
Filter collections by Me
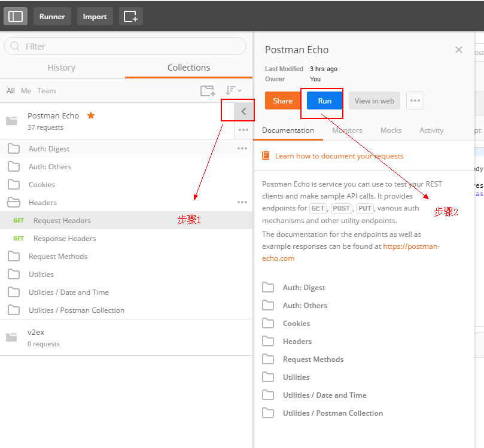[26, 91]
